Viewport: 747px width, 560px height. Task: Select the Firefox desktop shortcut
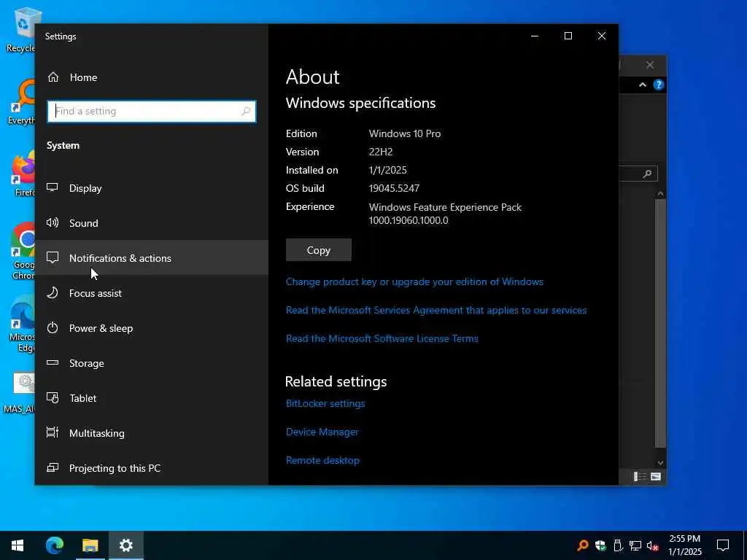[23, 175]
